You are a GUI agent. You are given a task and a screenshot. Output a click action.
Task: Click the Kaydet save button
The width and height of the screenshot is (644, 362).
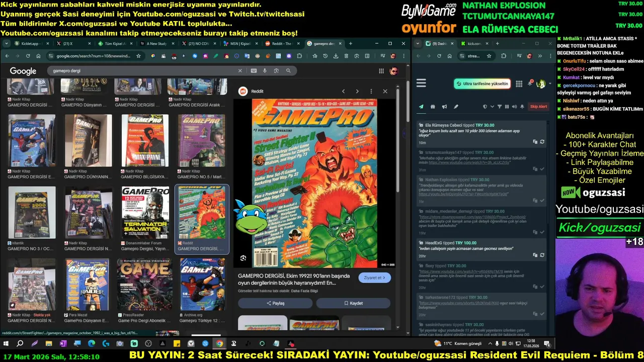click(x=353, y=303)
